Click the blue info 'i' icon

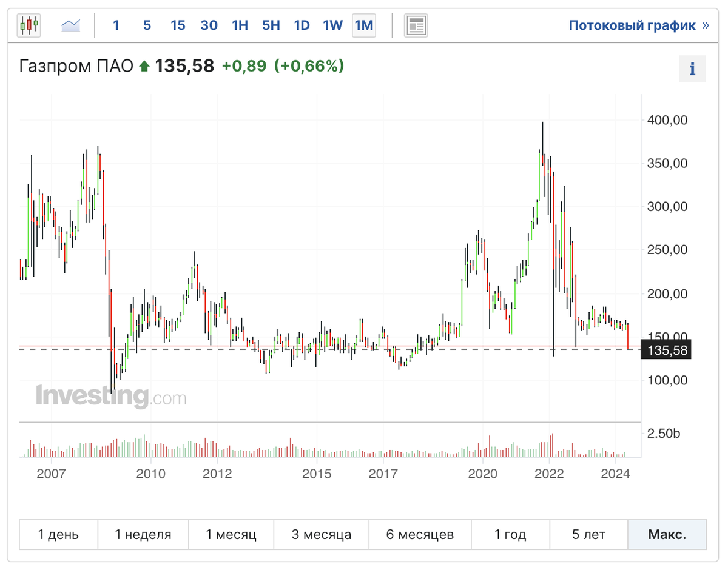click(692, 69)
